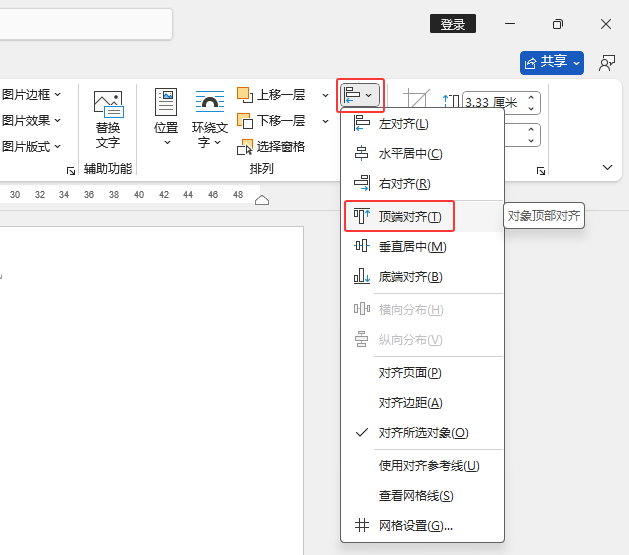629x555 pixels.
Task: Open the 选择窗格 selection pane
Action: [271, 147]
